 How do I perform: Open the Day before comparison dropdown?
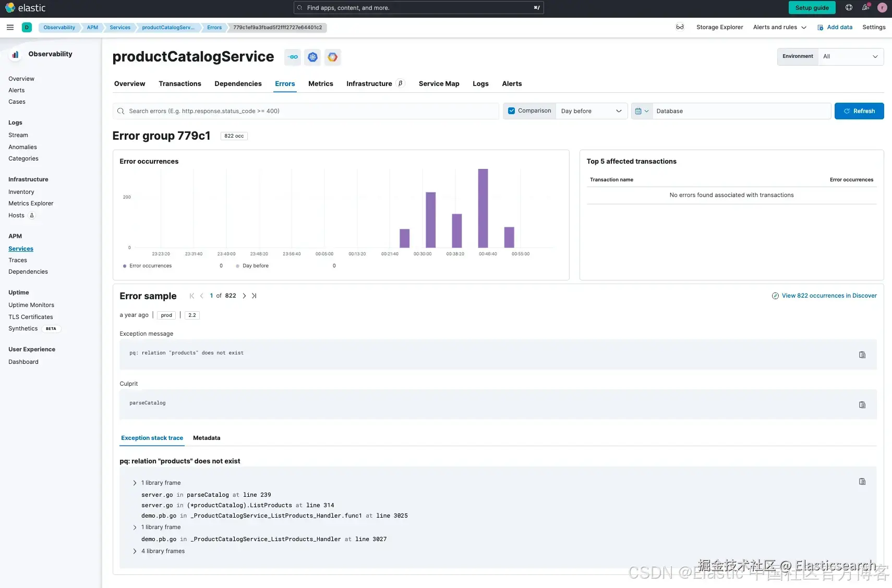pos(592,111)
